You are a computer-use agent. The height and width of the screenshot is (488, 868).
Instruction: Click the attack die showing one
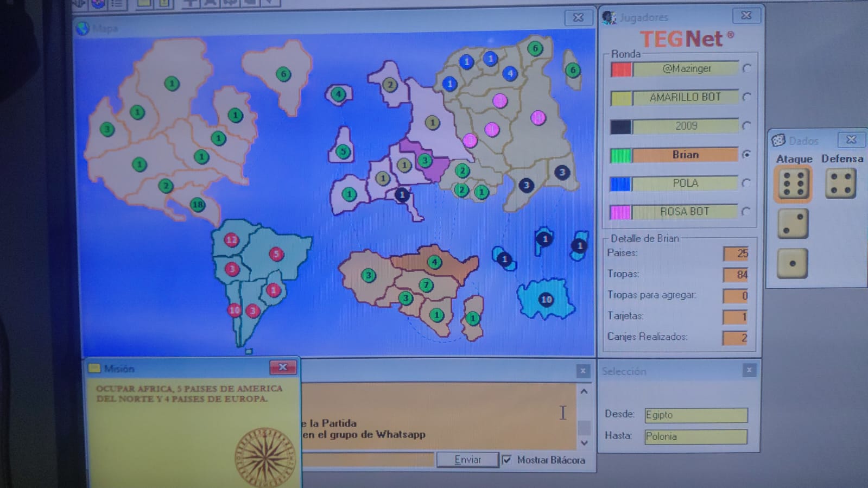(x=792, y=263)
